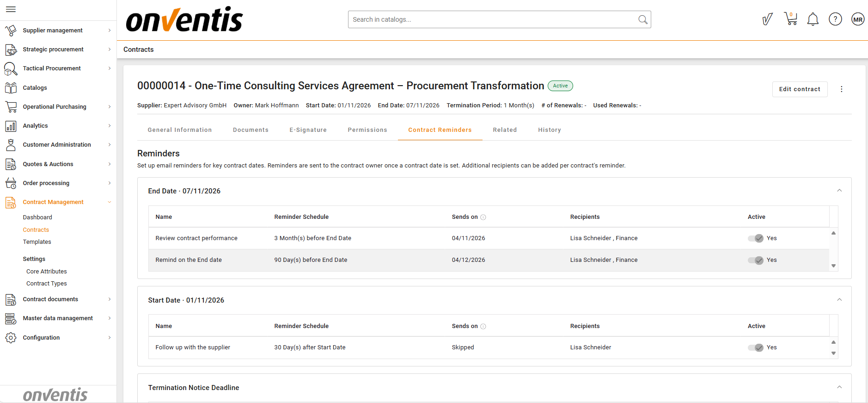This screenshot has height=403, width=868.
Task: Click the search magnifier icon
Action: click(642, 19)
